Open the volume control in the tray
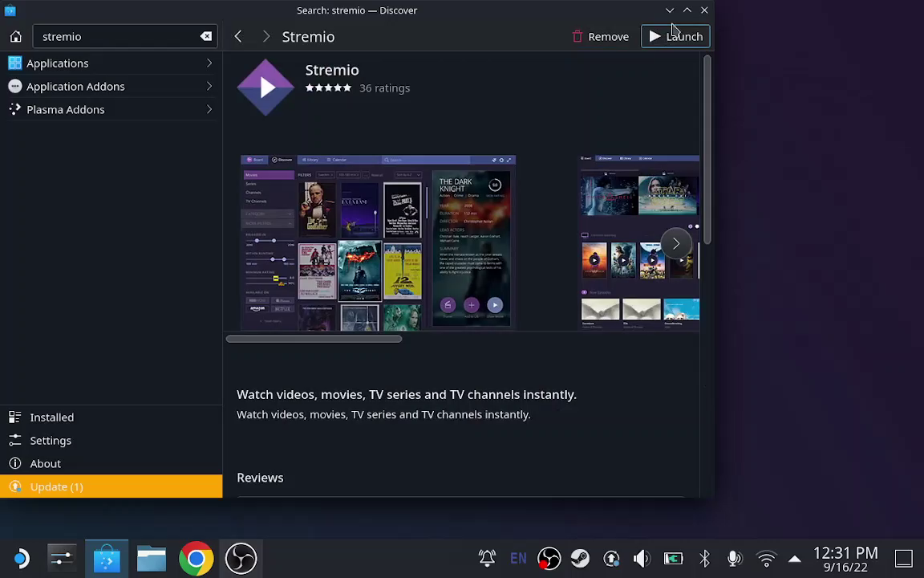This screenshot has height=578, width=924. click(x=642, y=558)
